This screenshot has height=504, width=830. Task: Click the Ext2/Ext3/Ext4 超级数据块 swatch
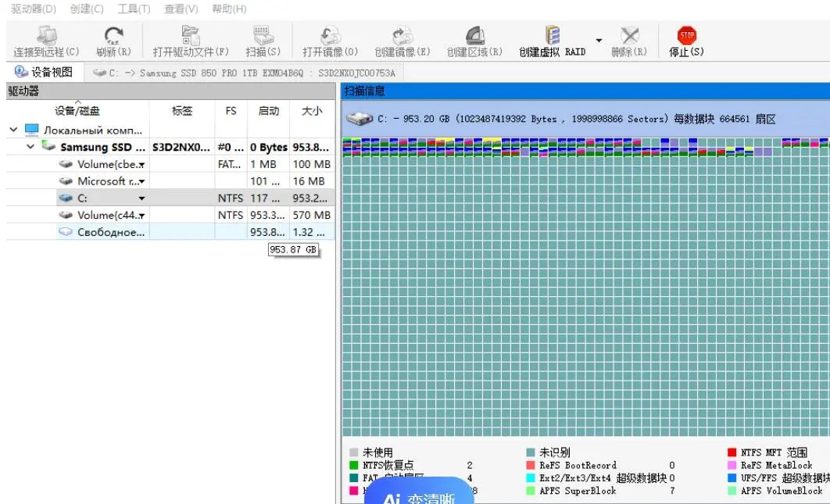click(531, 478)
